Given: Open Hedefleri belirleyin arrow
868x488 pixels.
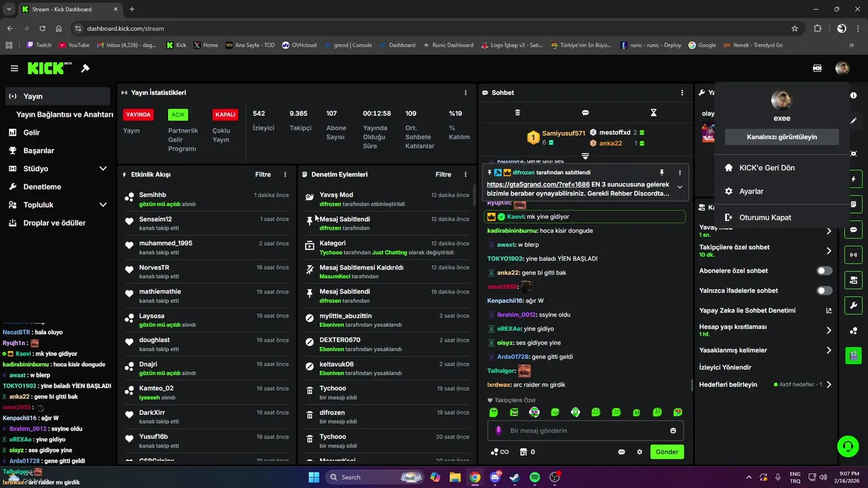Looking at the screenshot, I should (829, 384).
